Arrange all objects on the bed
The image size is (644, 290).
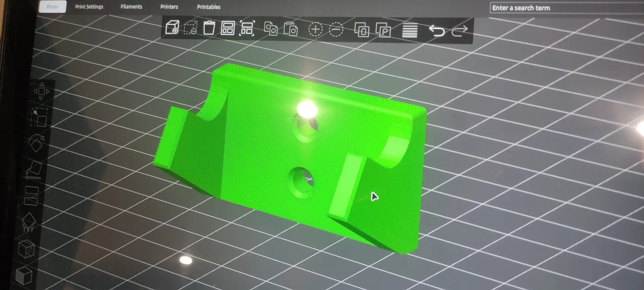coord(228,28)
